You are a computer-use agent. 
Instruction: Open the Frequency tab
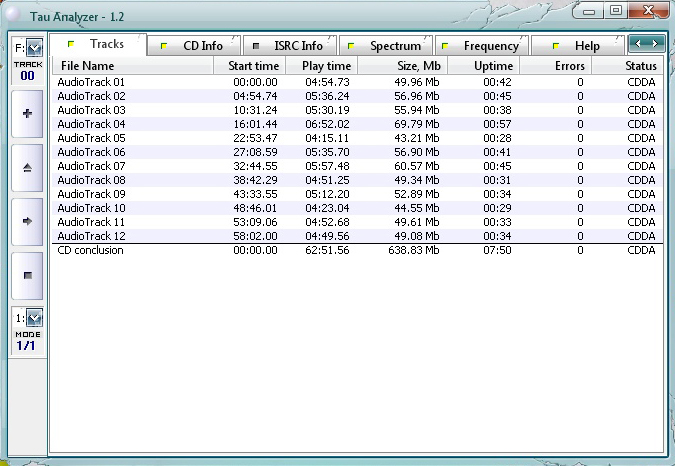(482, 46)
